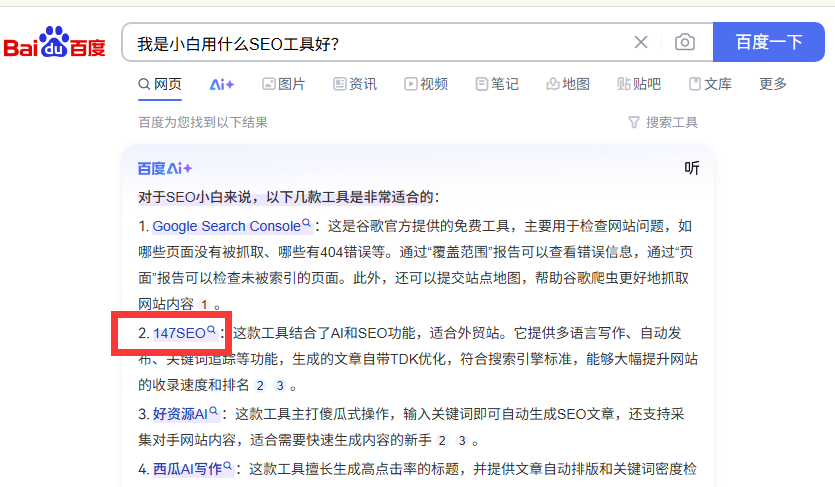Click citation 1 after 网站内容
Viewport: 835px width, 487px height.
tap(204, 305)
